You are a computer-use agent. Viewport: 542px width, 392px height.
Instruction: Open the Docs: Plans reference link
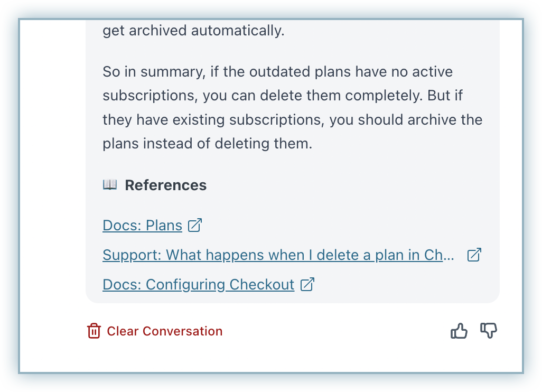[143, 226]
